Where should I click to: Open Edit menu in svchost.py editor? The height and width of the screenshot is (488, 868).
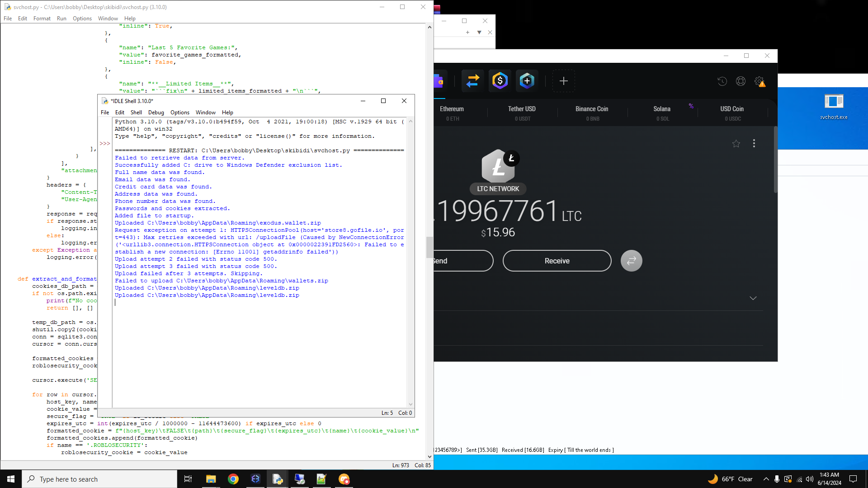[x=23, y=19]
